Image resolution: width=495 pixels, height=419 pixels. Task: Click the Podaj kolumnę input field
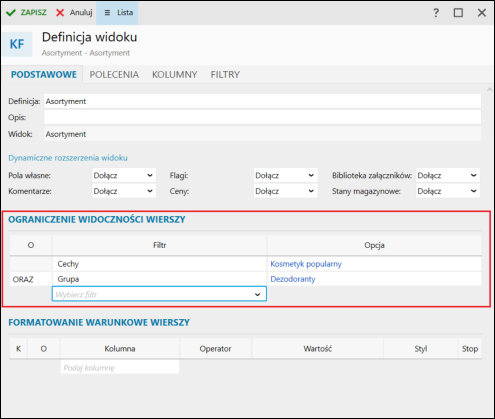[x=120, y=367]
